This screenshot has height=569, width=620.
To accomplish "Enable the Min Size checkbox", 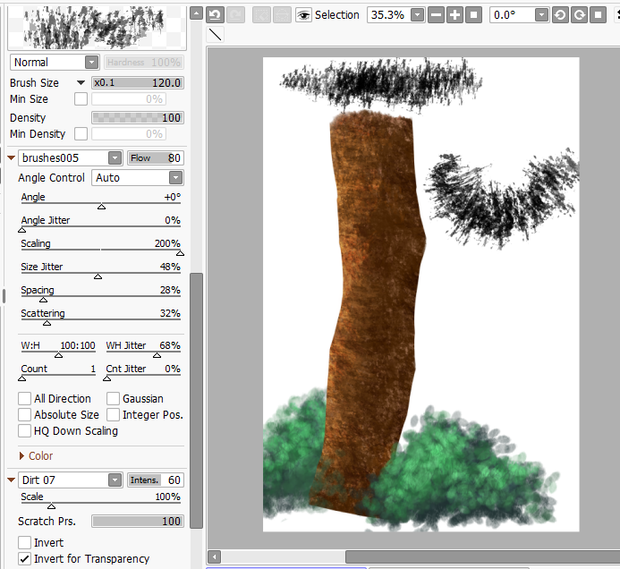I will [81, 99].
